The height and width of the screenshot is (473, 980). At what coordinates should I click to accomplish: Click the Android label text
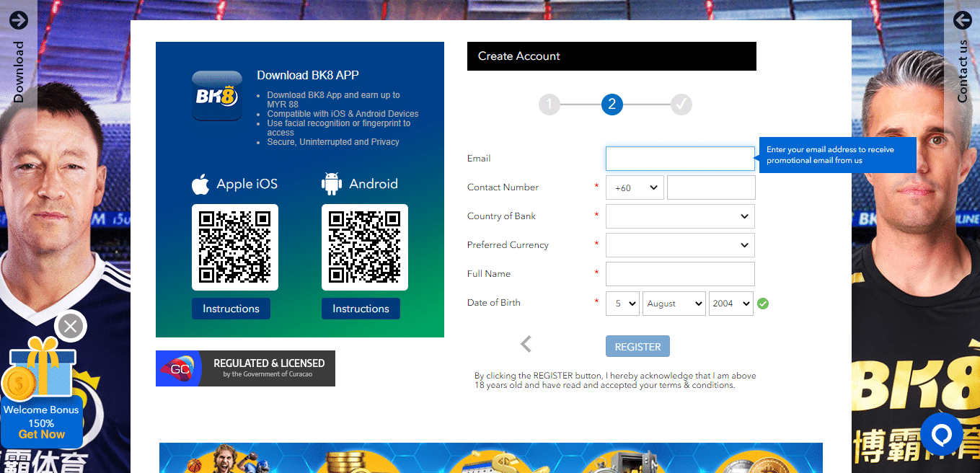point(374,184)
